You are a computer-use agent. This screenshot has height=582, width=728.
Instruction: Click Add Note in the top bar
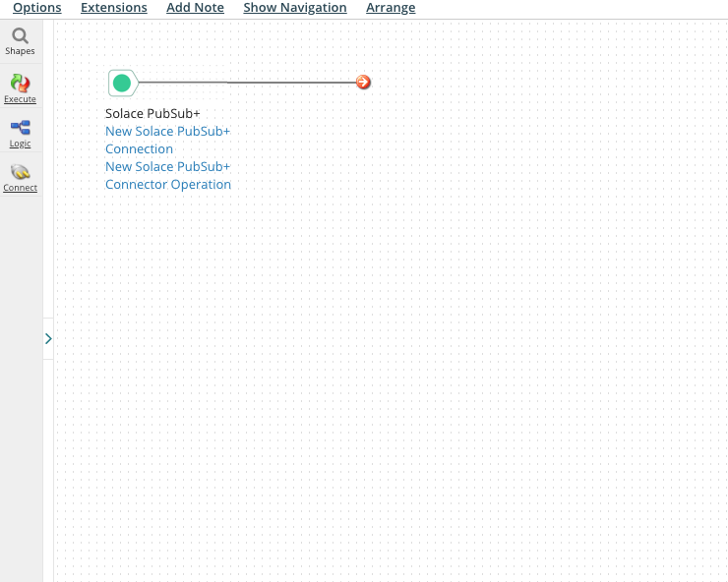pyautogui.click(x=195, y=8)
